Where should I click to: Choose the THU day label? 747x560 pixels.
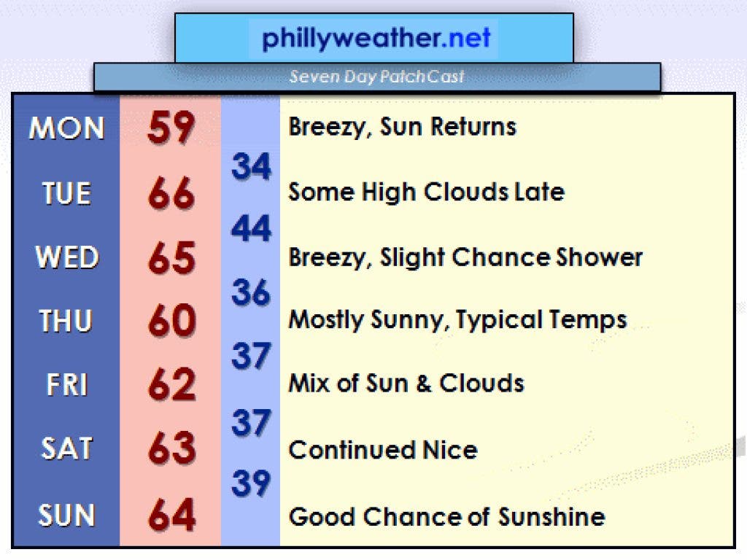66,321
